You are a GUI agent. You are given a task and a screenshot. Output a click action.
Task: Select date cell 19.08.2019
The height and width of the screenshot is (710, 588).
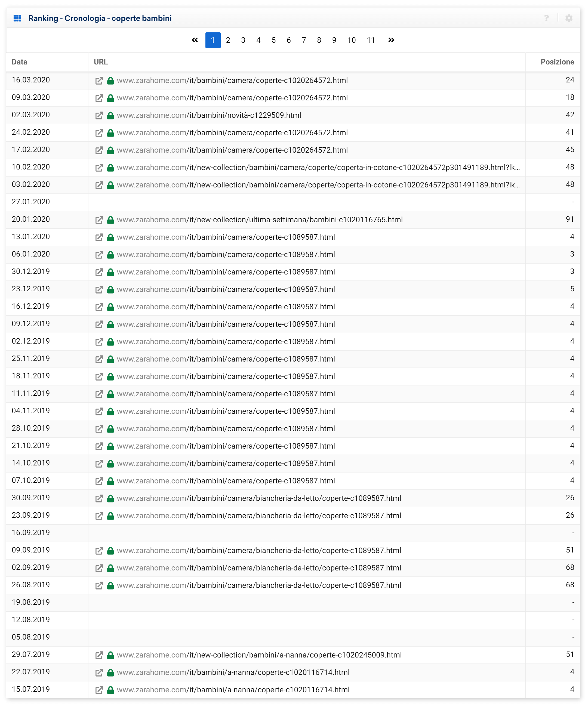[31, 603]
